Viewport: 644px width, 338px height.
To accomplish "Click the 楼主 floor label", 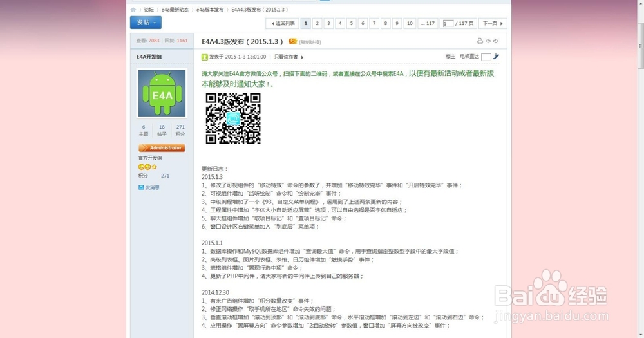I will (x=451, y=57).
